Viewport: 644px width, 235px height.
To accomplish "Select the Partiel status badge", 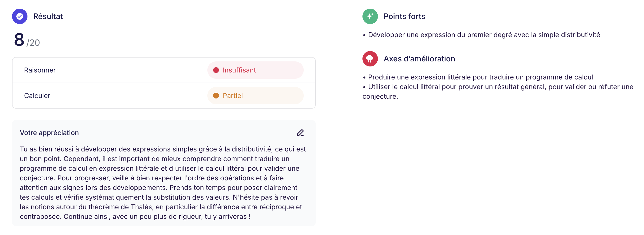I will (x=255, y=96).
